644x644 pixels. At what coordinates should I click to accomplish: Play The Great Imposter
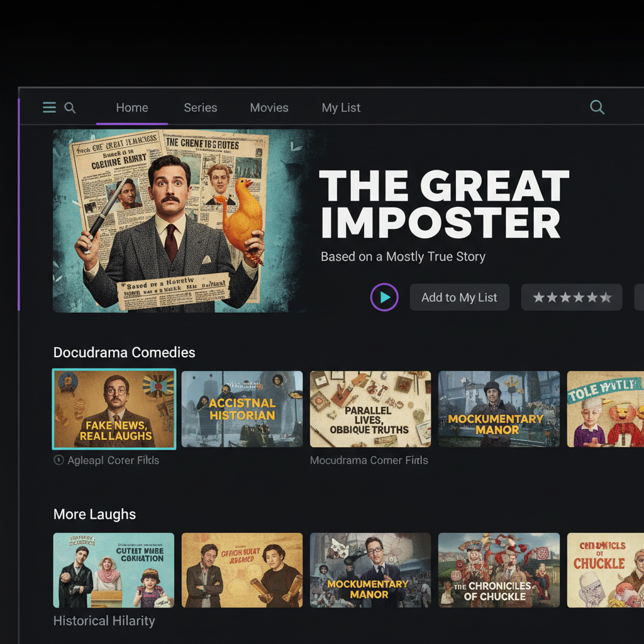(384, 297)
